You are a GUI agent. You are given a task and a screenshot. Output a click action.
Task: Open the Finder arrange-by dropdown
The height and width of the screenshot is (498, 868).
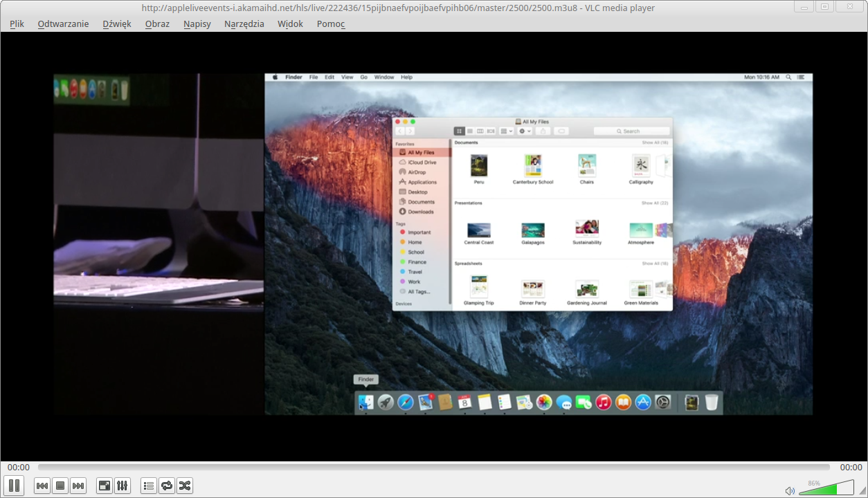click(507, 131)
